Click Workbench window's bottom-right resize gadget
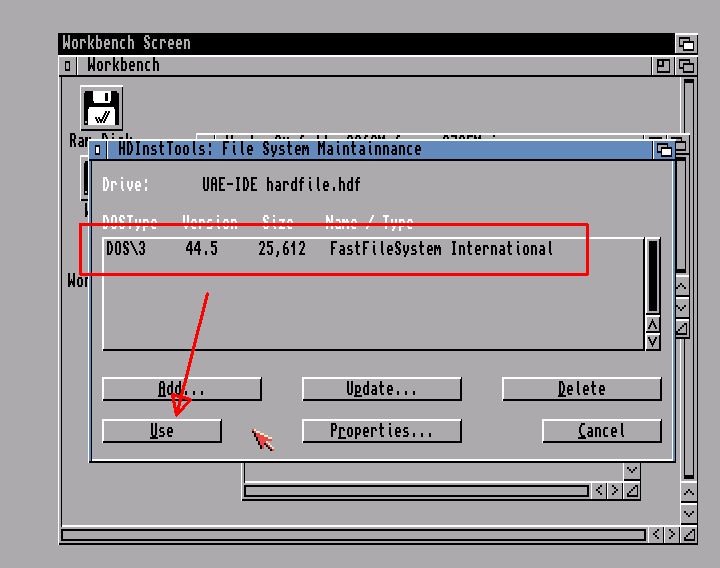The image size is (720, 568). pyautogui.click(x=688, y=535)
